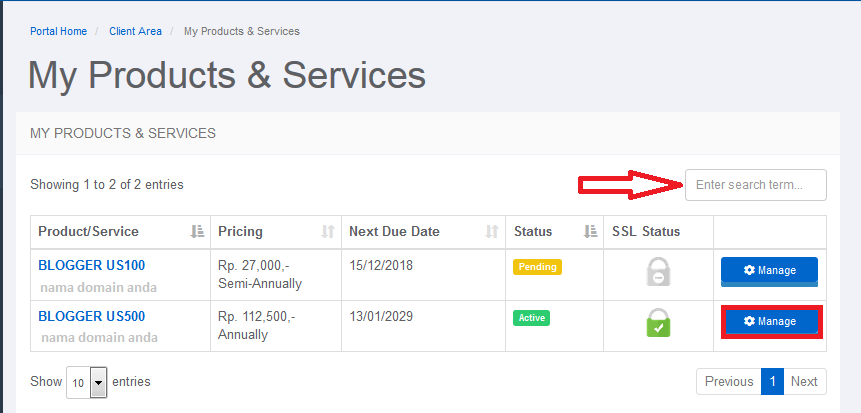Sort table using Pricing column arrows

[x=328, y=232]
